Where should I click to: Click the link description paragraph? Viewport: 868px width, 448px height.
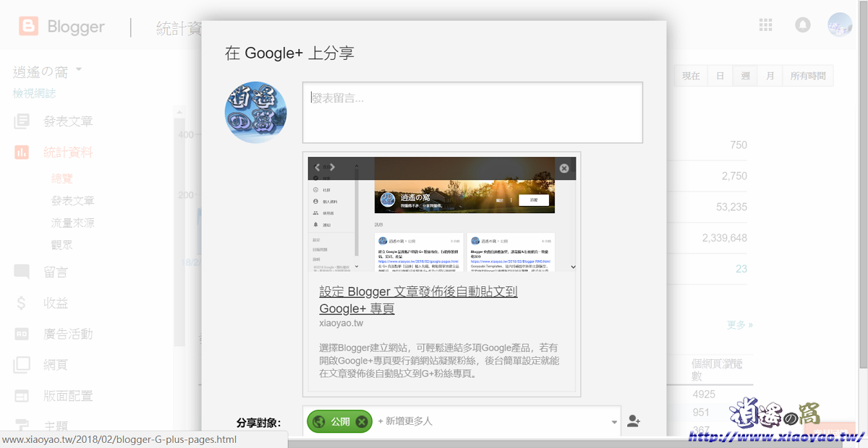[438, 361]
